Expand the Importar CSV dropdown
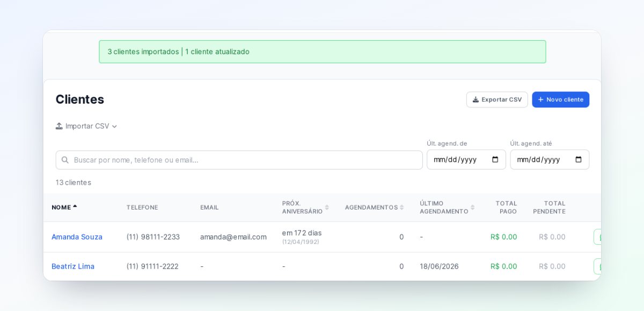Image resolution: width=644 pixels, height=311 pixels. tap(86, 126)
